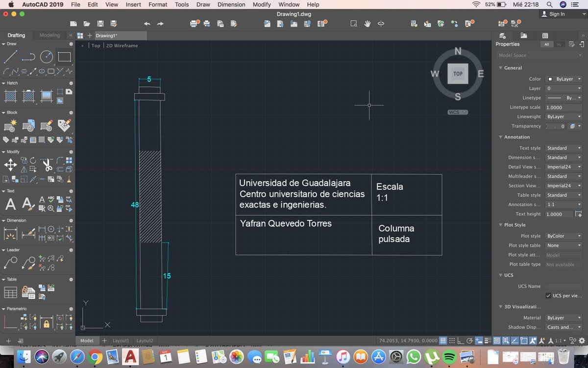Open the Modify menu in menu bar

click(x=262, y=4)
